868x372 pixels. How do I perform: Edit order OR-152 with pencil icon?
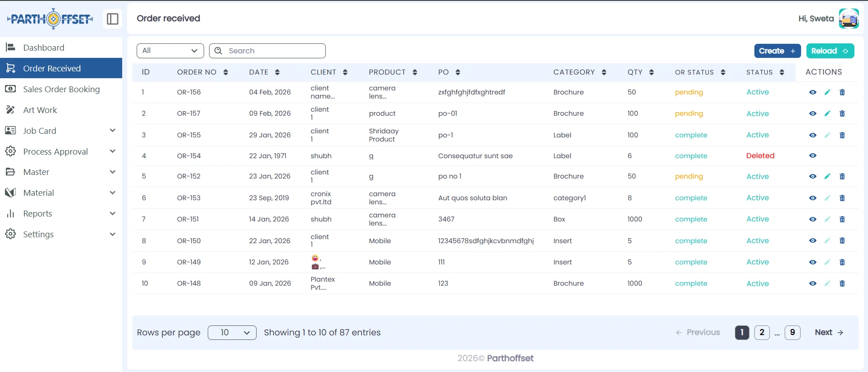tap(827, 176)
